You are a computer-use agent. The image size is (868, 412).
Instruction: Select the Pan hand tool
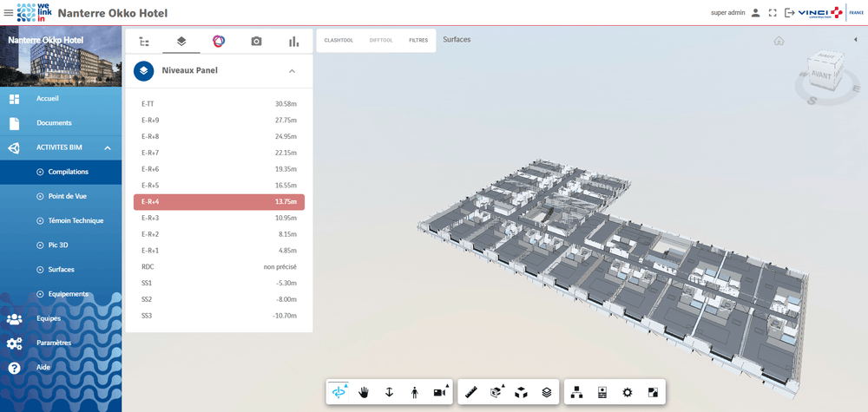pyautogui.click(x=364, y=392)
